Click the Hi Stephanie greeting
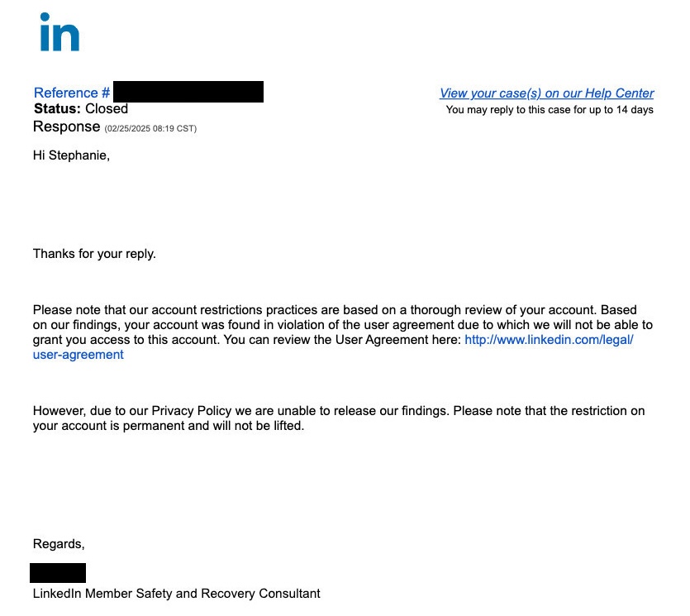 click(71, 155)
